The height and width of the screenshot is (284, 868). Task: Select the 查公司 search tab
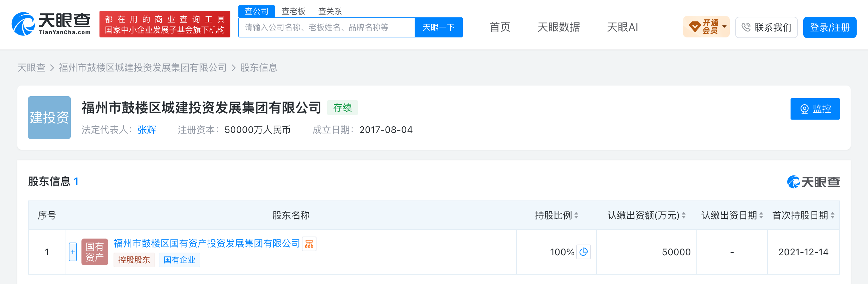(x=256, y=11)
